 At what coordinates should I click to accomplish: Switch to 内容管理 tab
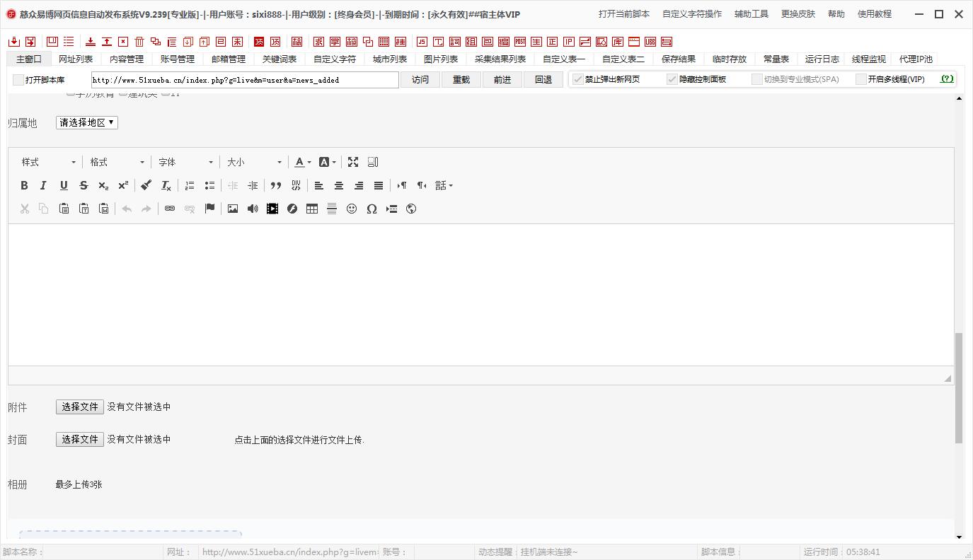click(127, 59)
